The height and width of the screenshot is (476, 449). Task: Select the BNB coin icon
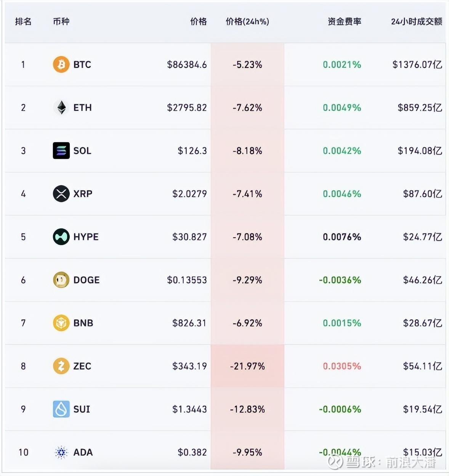(61, 323)
